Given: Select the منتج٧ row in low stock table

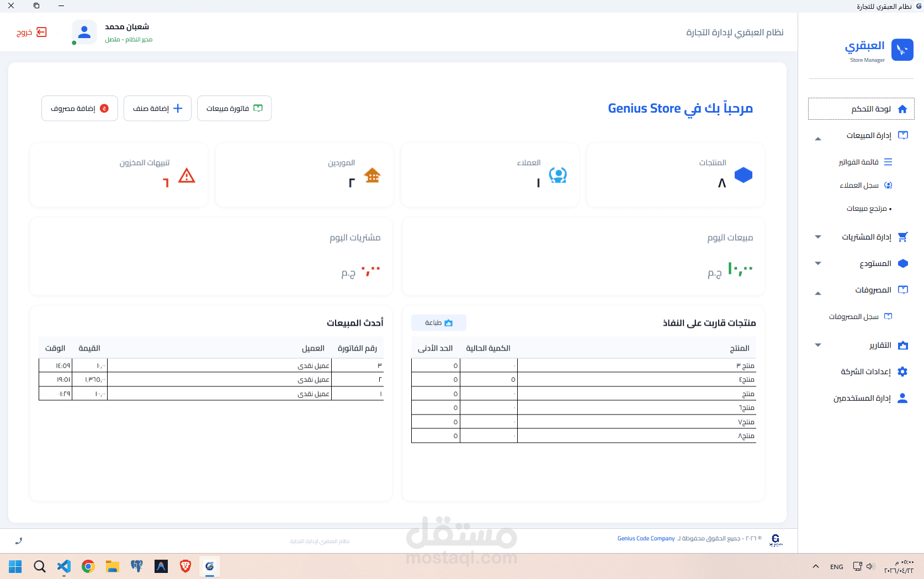Looking at the screenshot, I should [583, 422].
